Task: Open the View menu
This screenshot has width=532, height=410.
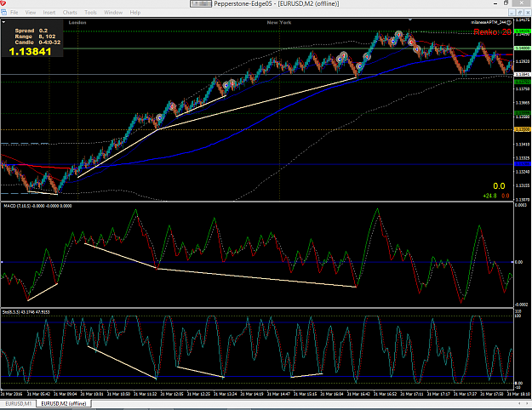Action: click(30, 13)
